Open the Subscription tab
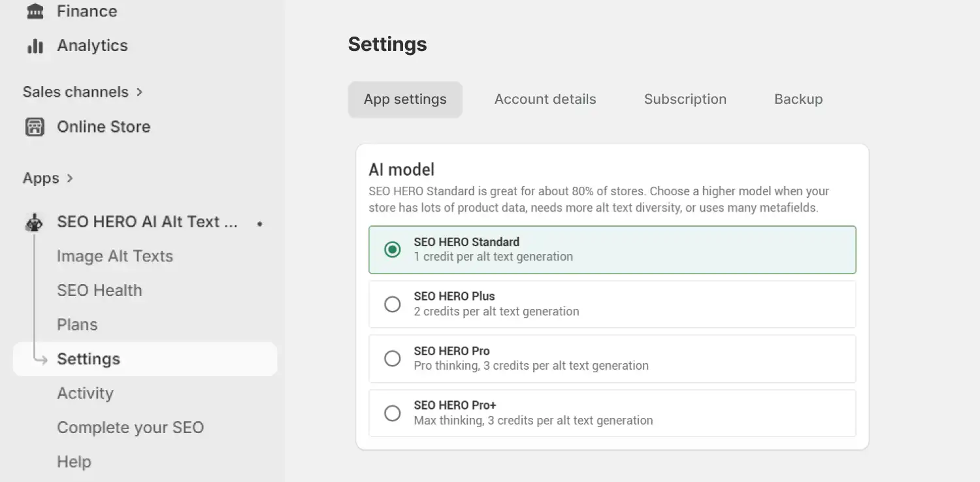Image resolution: width=980 pixels, height=482 pixels. 685,99
